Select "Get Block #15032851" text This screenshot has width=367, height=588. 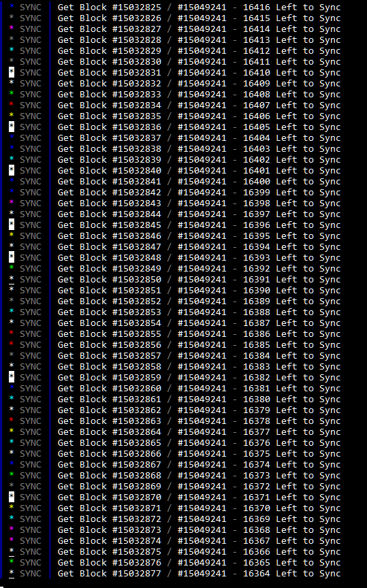point(109,290)
